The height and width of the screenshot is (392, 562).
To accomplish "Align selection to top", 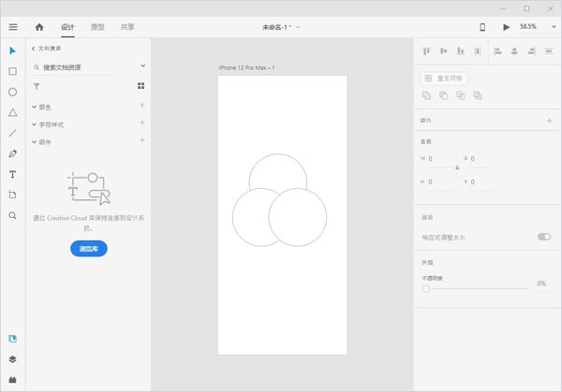I will click(426, 51).
